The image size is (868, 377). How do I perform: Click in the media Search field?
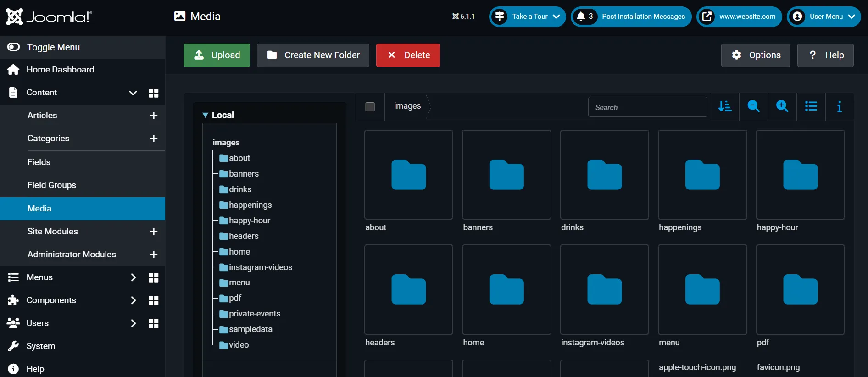click(x=647, y=107)
